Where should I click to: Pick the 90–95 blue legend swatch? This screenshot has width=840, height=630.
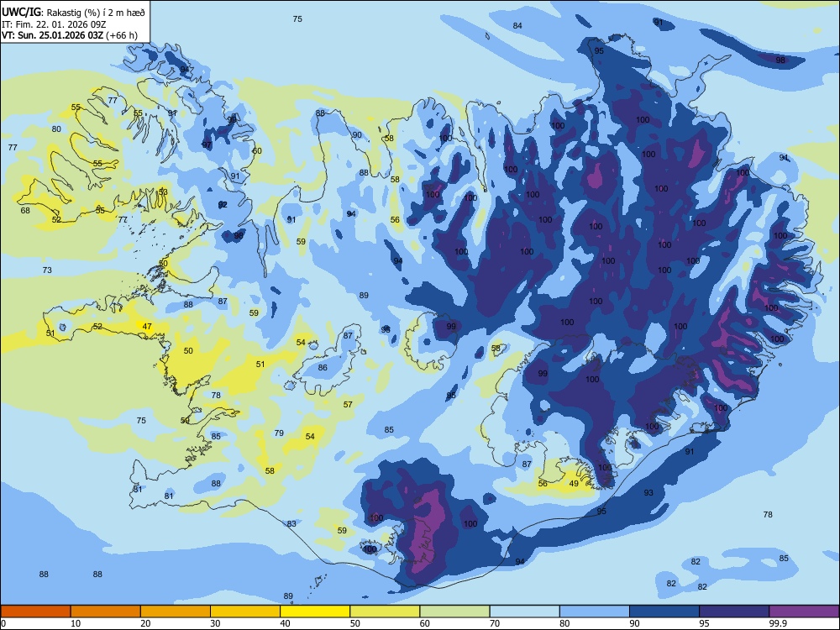(x=664, y=612)
